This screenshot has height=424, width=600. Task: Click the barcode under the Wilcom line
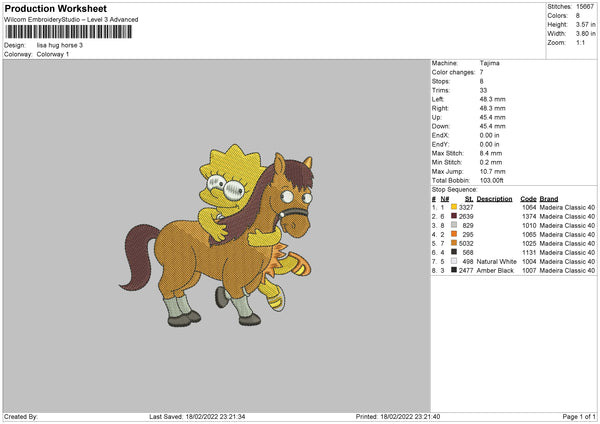click(68, 32)
